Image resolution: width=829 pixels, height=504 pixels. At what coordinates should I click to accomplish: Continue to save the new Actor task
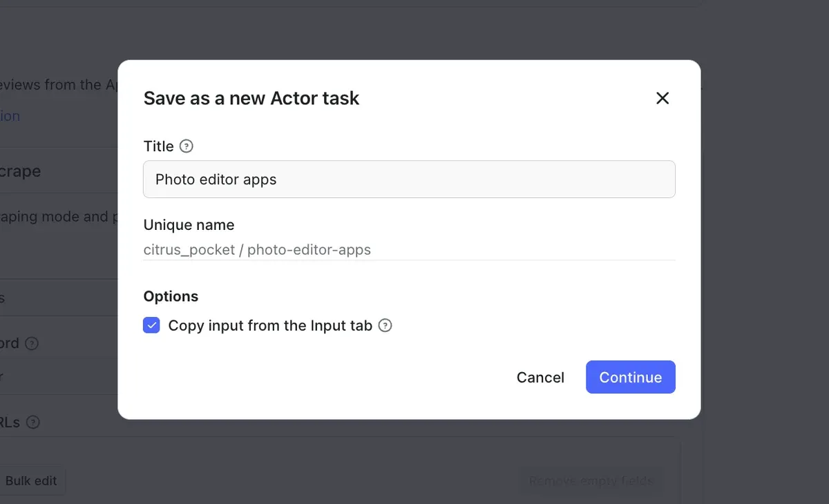pyautogui.click(x=631, y=377)
